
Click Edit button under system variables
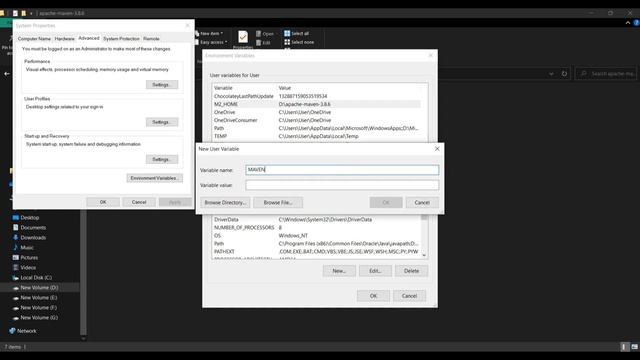(375, 271)
